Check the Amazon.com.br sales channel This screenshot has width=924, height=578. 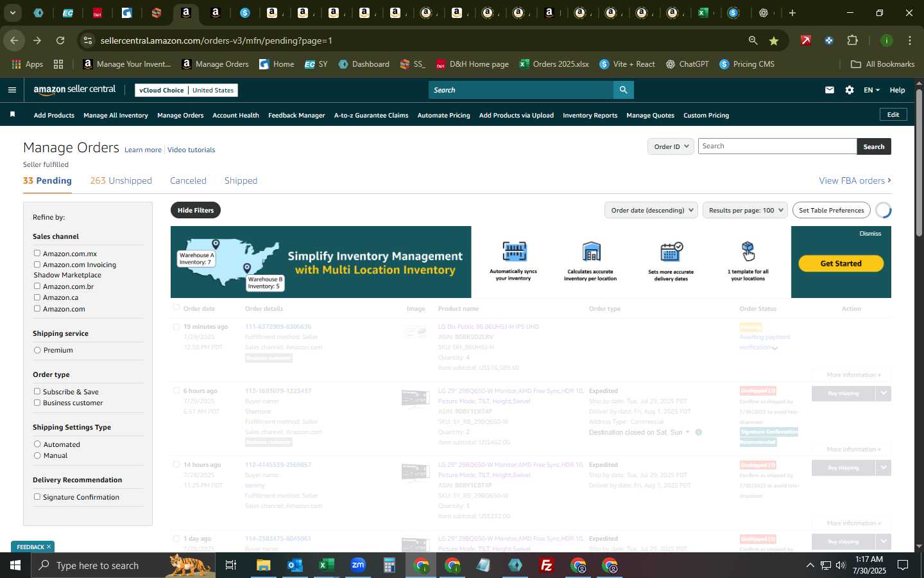point(37,286)
